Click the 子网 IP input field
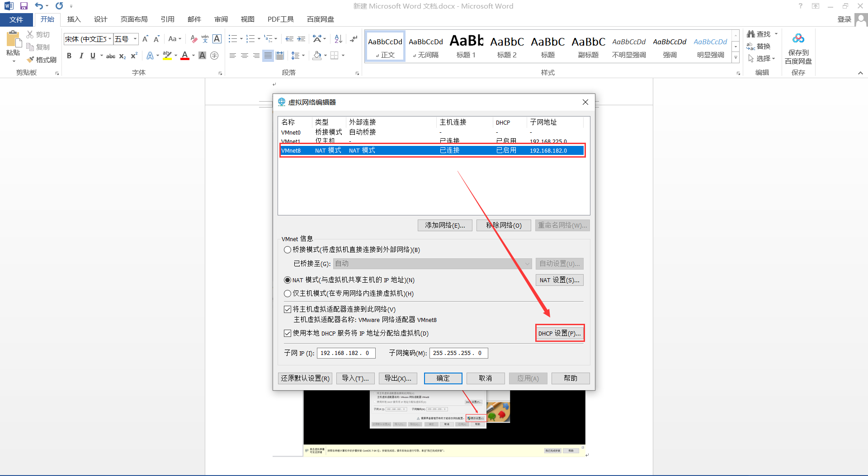This screenshot has width=868, height=476. click(x=346, y=353)
